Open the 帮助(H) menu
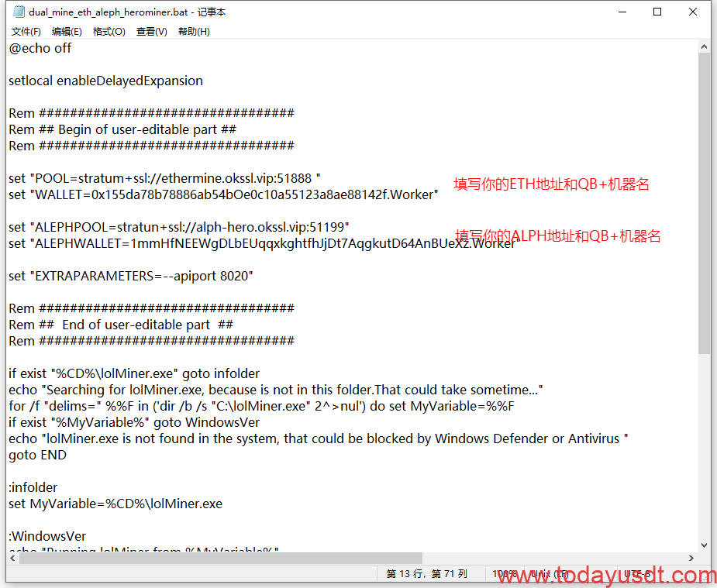The image size is (717, 588). point(194,32)
